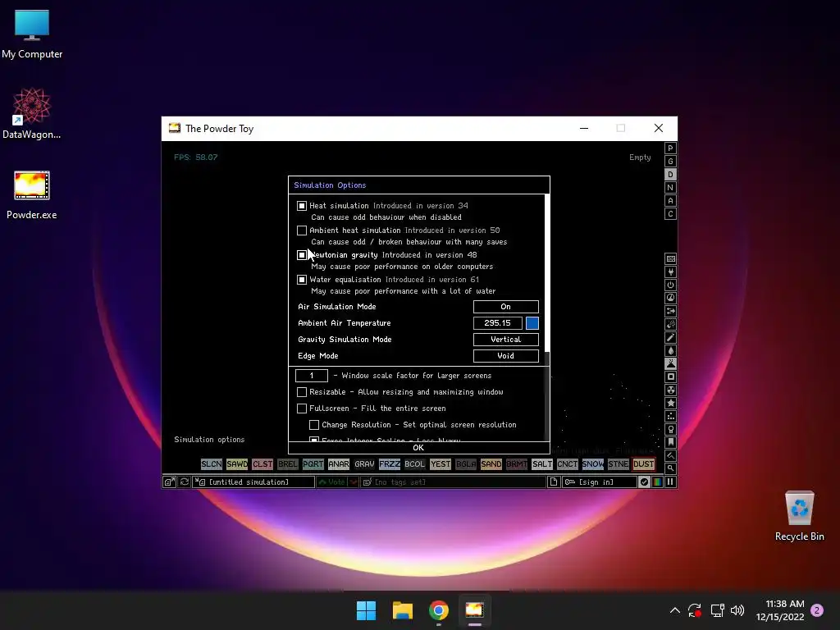Viewport: 840px width, 630px height.
Task: Open the Electronics category plug icon
Action: point(670,272)
